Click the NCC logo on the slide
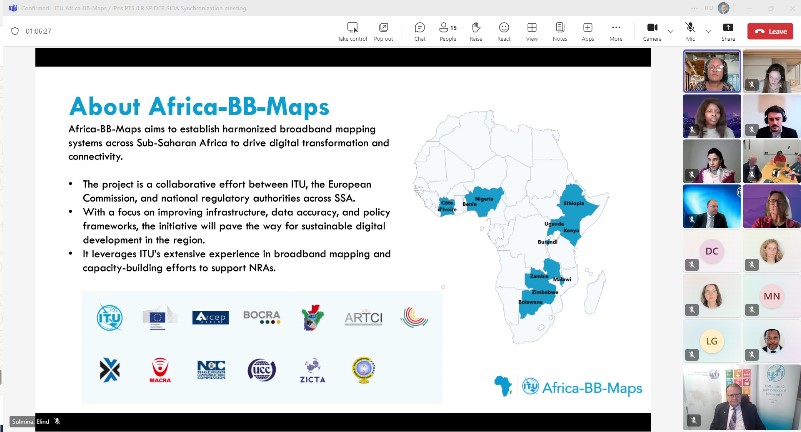 point(211,370)
